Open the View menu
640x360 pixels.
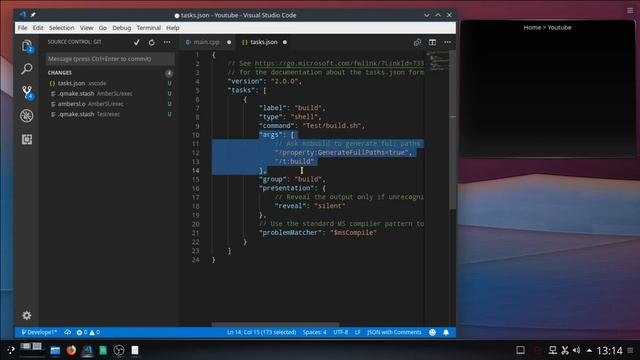tap(86, 28)
